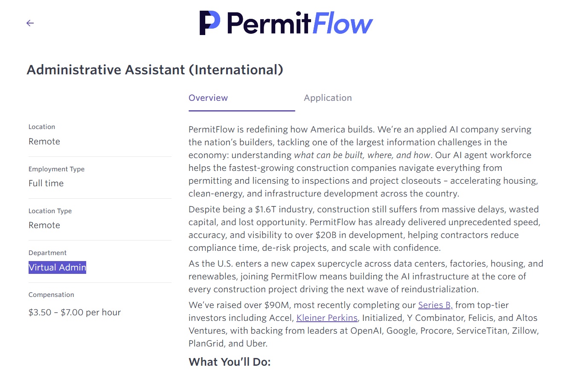Click the paragraph starting "PermitFlow is redefining"
Screen dimensions: 588x370
point(363,162)
